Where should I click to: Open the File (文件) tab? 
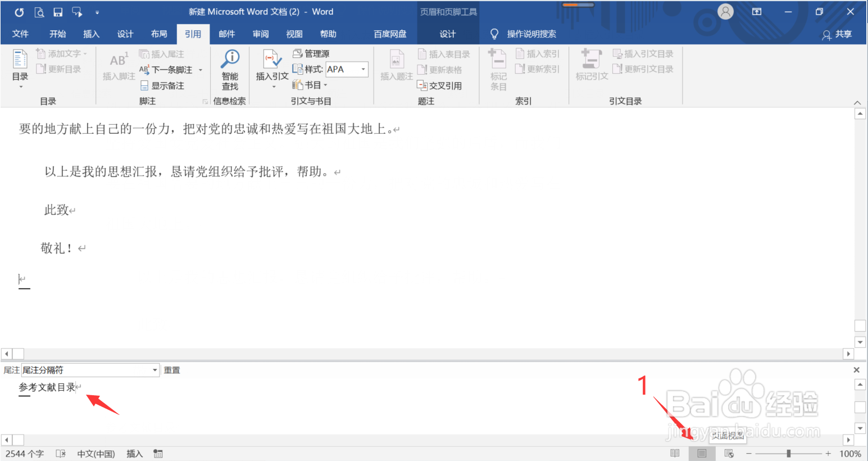pos(20,34)
